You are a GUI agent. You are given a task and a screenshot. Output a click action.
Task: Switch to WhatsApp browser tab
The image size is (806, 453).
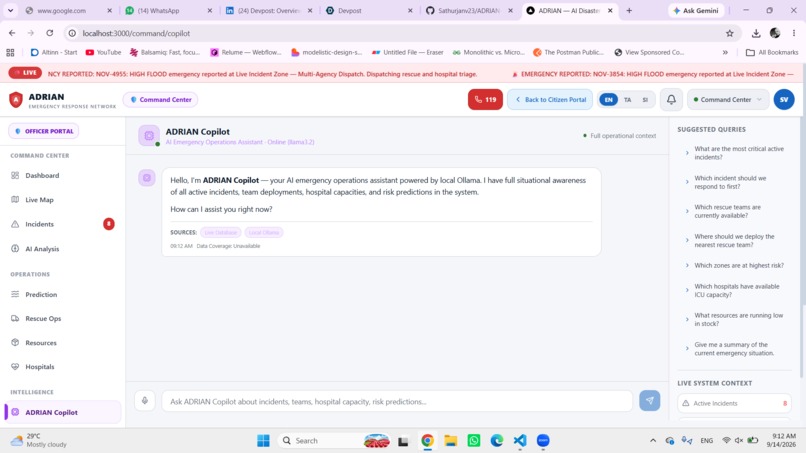click(x=169, y=10)
